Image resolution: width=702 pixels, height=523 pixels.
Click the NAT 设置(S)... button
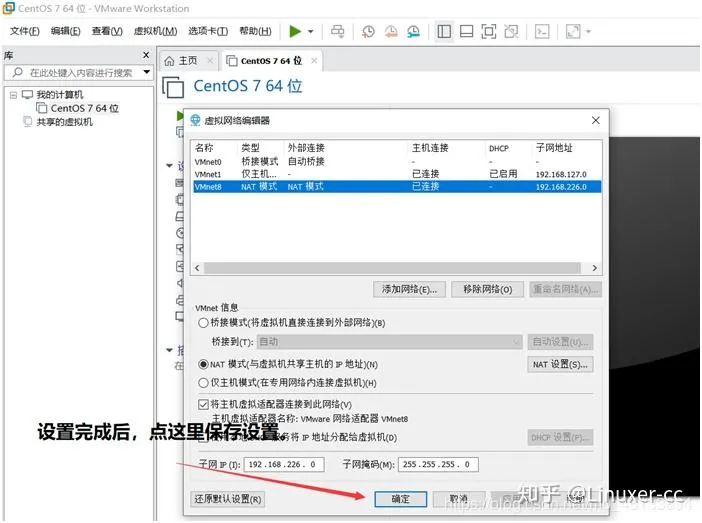(560, 364)
